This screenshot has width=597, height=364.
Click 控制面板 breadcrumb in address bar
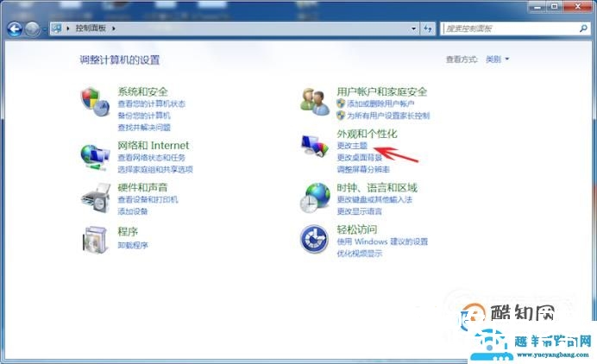point(91,28)
